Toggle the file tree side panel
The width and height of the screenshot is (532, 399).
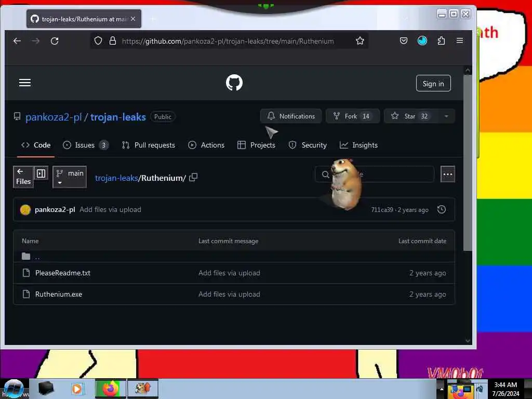pos(41,174)
